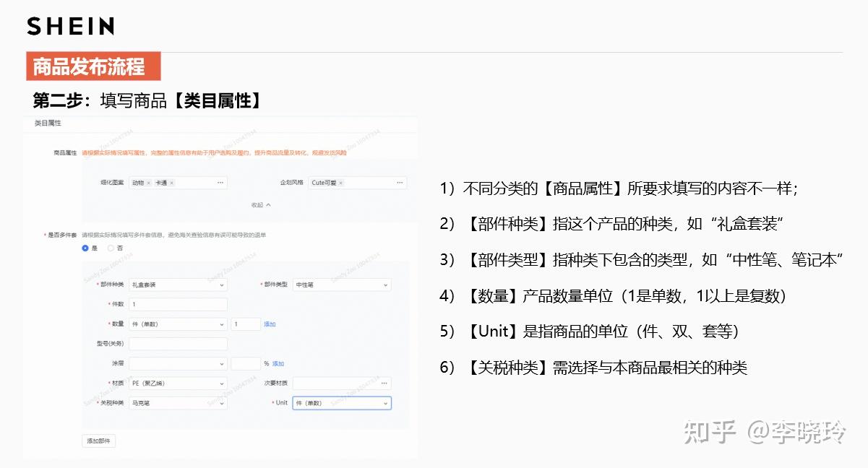Open the ellipsis picker for 次要材质
The width and height of the screenshot is (868, 468).
384,383
